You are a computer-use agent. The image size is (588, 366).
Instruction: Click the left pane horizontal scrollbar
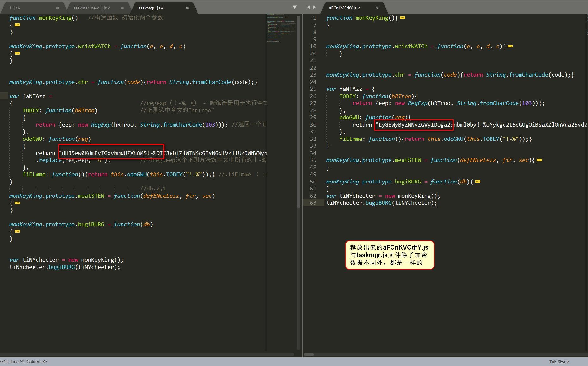tap(147, 355)
